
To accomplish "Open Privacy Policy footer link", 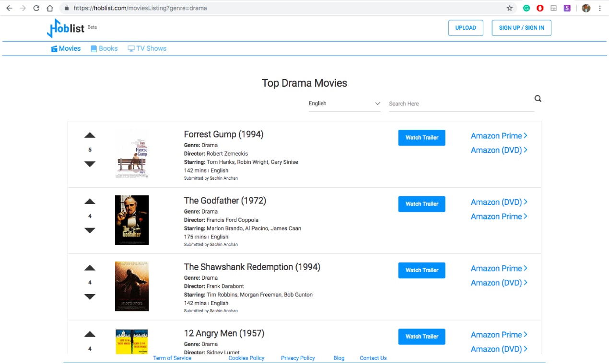I will tap(298, 358).
